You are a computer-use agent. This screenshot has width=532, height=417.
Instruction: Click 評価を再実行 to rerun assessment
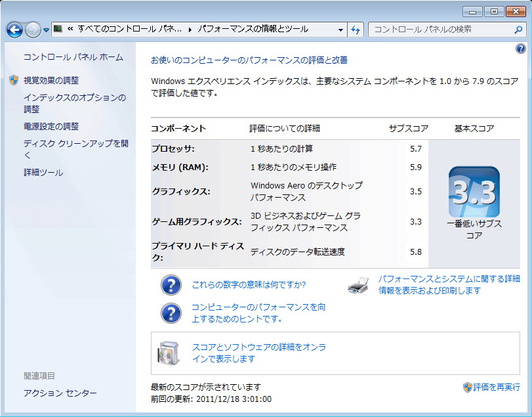497,387
